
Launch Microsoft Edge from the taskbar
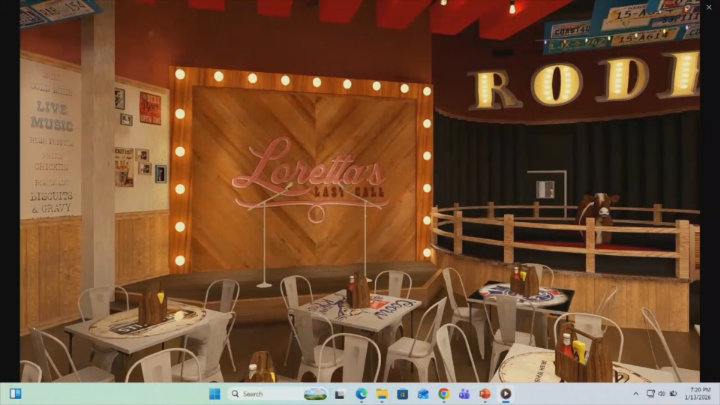click(x=361, y=394)
